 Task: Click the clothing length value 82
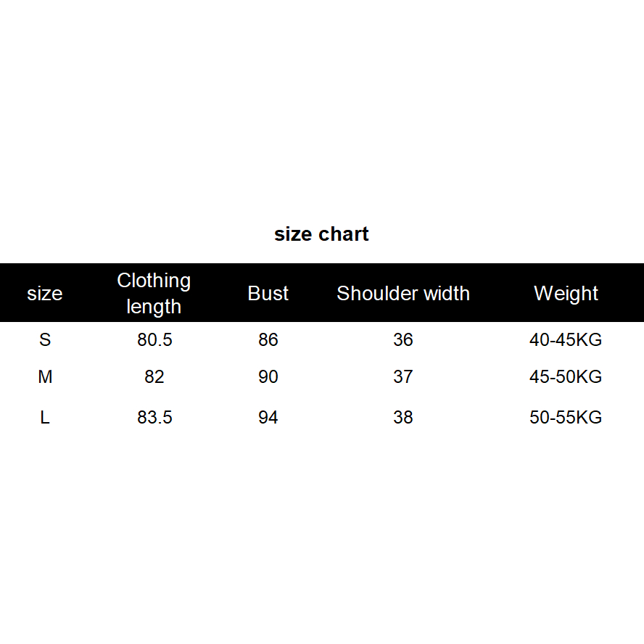click(154, 377)
